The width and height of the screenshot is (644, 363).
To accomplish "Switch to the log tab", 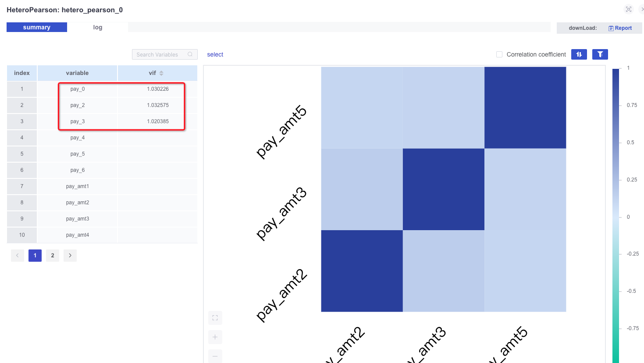I will (x=97, y=27).
